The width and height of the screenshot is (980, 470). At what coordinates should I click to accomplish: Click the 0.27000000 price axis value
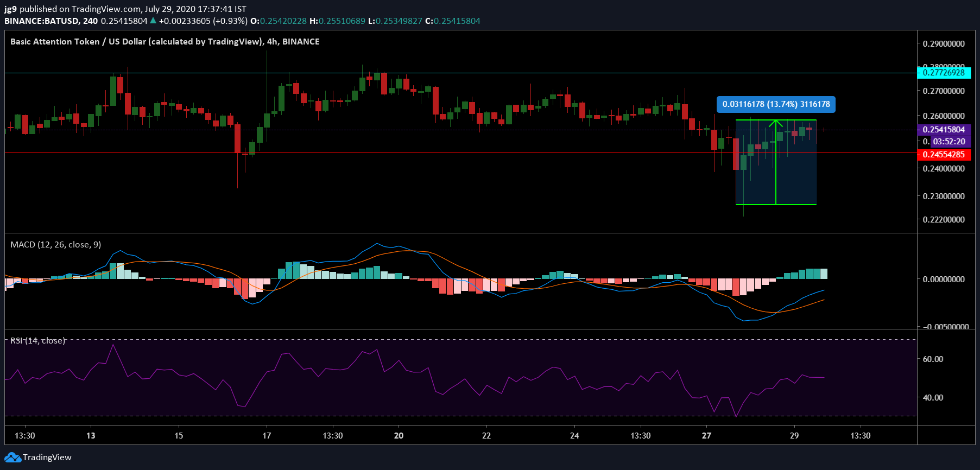(x=944, y=91)
